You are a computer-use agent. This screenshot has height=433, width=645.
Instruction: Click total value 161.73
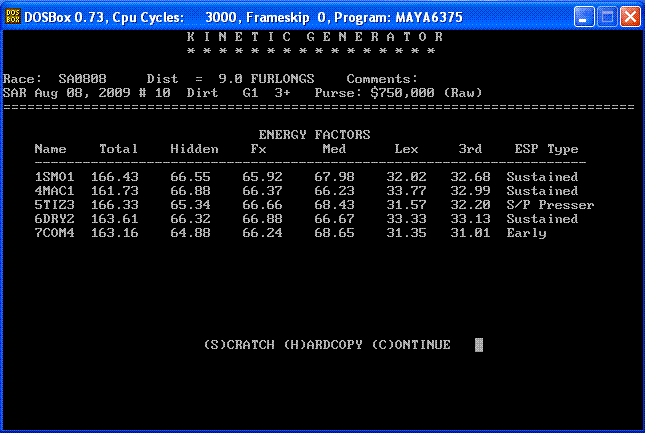pyautogui.click(x=114, y=191)
